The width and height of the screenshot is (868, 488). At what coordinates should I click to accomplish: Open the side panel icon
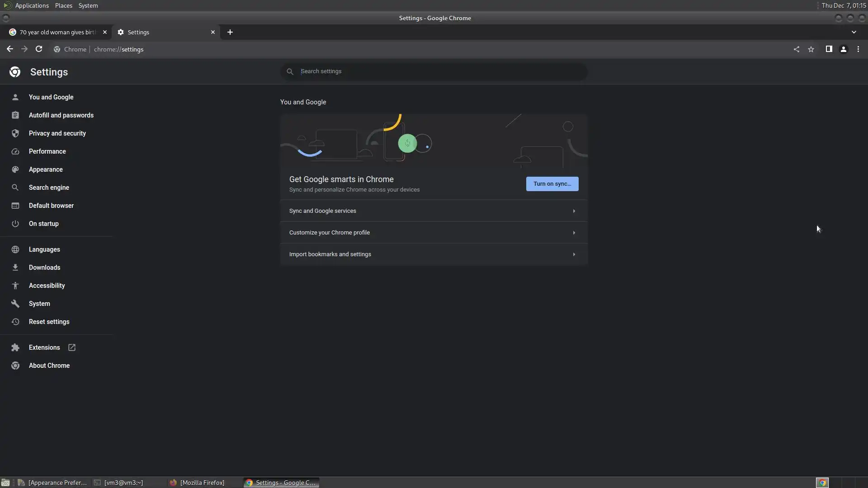(x=829, y=49)
